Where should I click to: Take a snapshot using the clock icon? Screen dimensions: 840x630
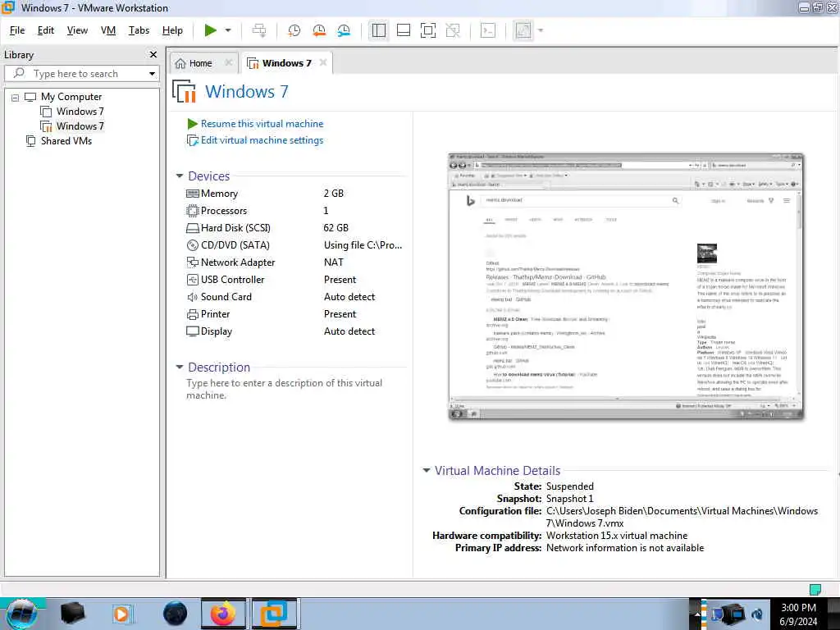point(294,30)
